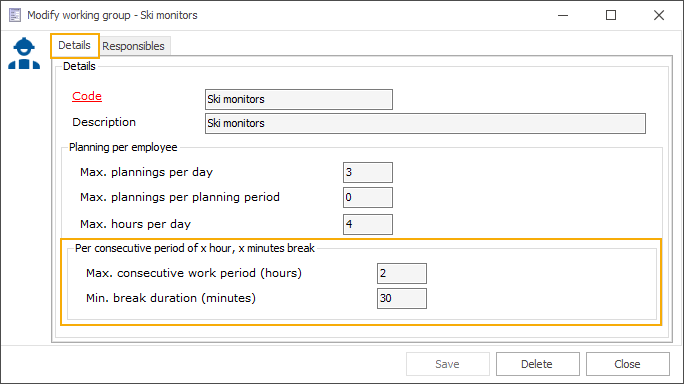
Task: Select the Max. plannings per day field
Action: click(368, 172)
